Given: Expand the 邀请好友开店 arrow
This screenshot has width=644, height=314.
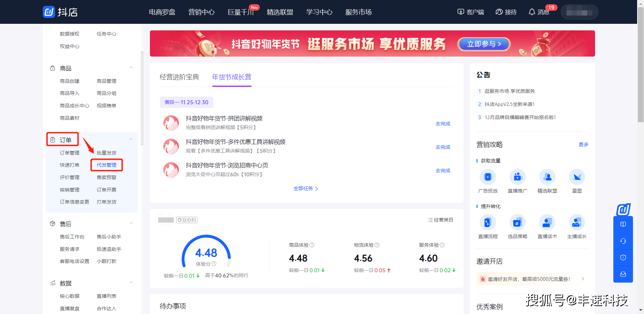Looking at the screenshot, I should pyautogui.click(x=583, y=279).
